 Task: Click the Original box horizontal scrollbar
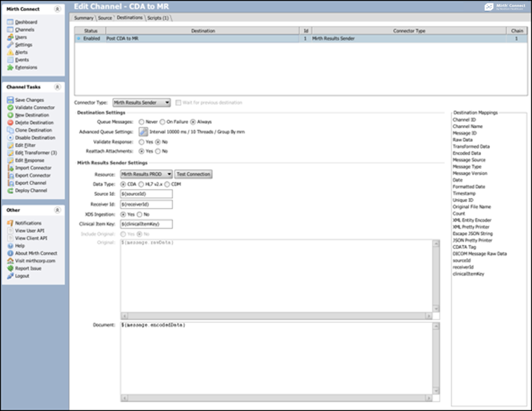coord(277,316)
